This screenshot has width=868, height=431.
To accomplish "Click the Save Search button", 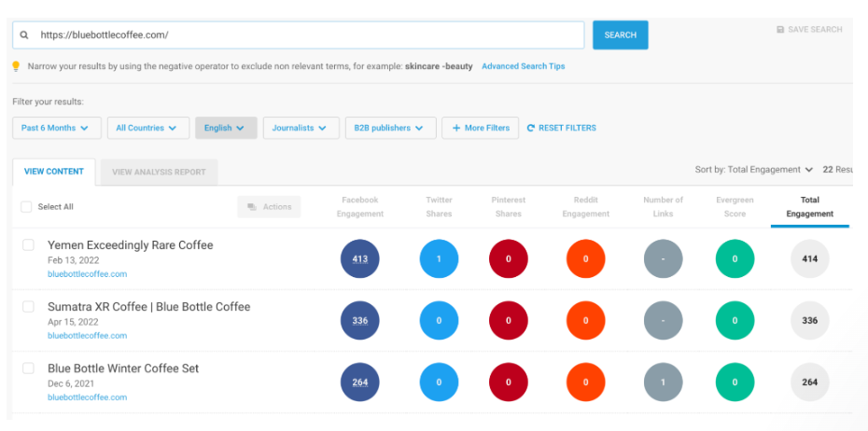I will point(809,29).
